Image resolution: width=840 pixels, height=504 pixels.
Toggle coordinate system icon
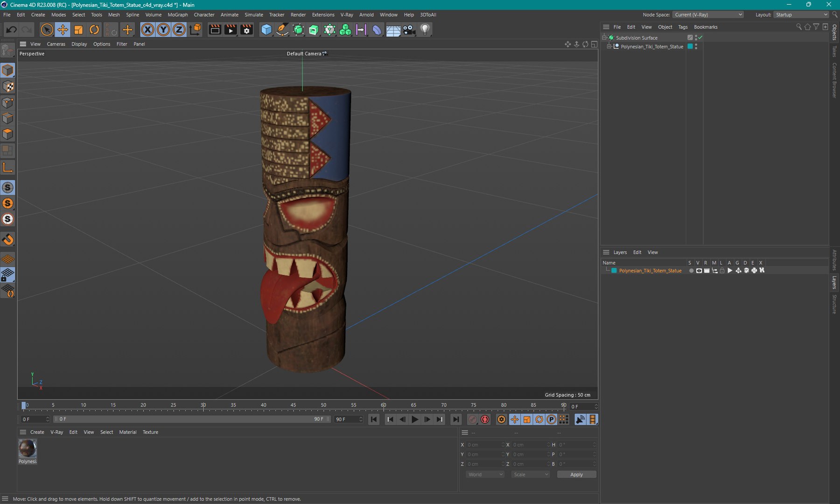click(x=196, y=30)
